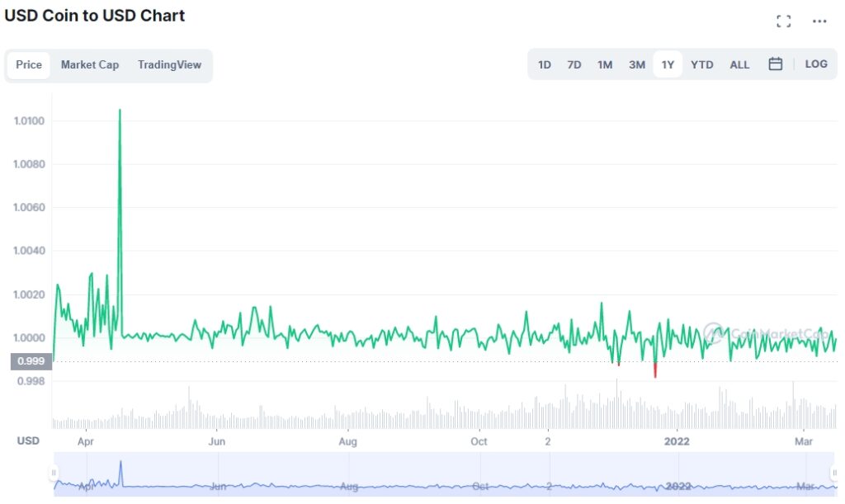This screenshot has height=504, width=845.
Task: Open the fullscreen chart view icon
Action: point(784,21)
